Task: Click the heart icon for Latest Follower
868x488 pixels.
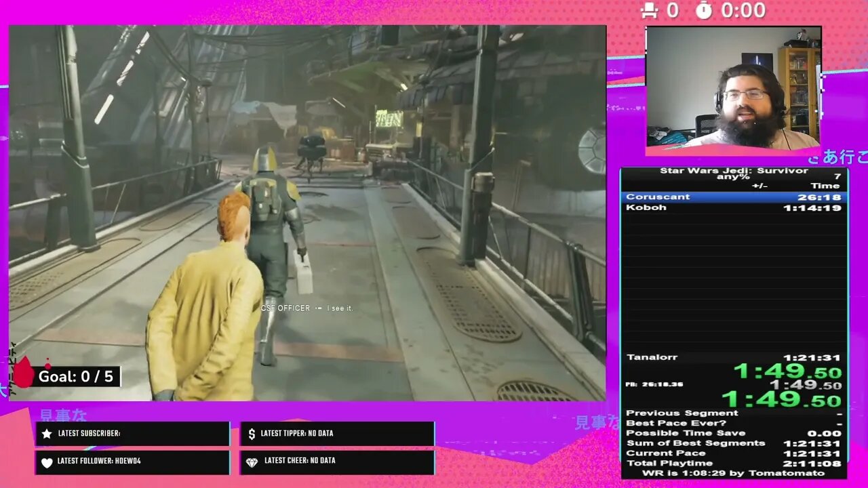Action: tap(47, 462)
